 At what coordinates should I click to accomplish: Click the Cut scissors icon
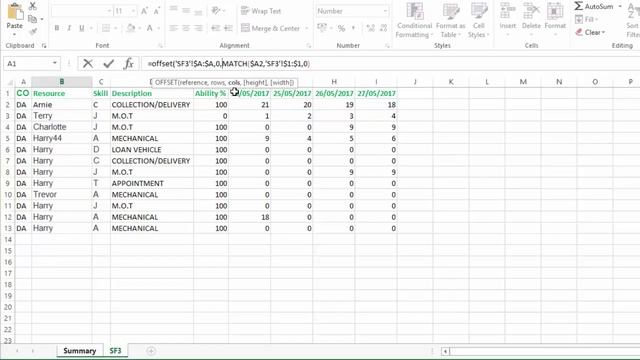33,6
